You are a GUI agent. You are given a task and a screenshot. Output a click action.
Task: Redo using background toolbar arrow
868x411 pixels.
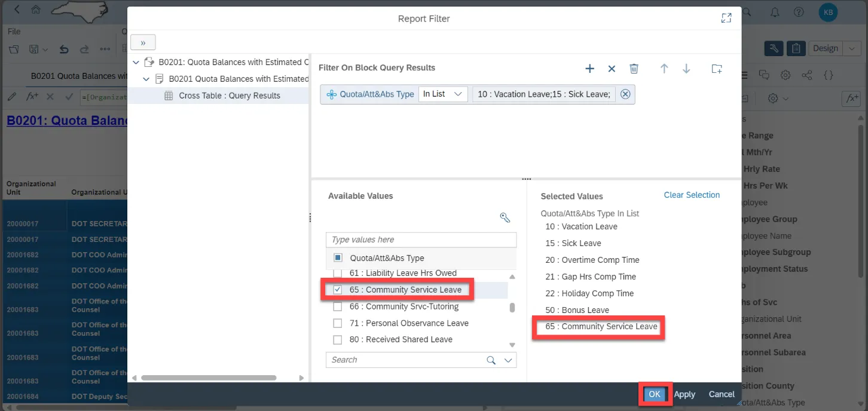(84, 49)
